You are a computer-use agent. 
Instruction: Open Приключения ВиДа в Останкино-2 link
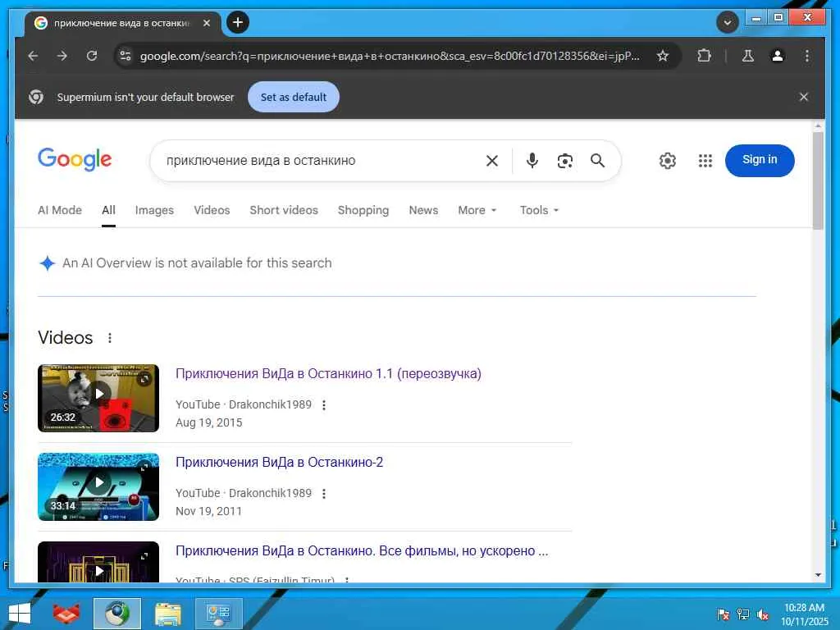tap(279, 462)
